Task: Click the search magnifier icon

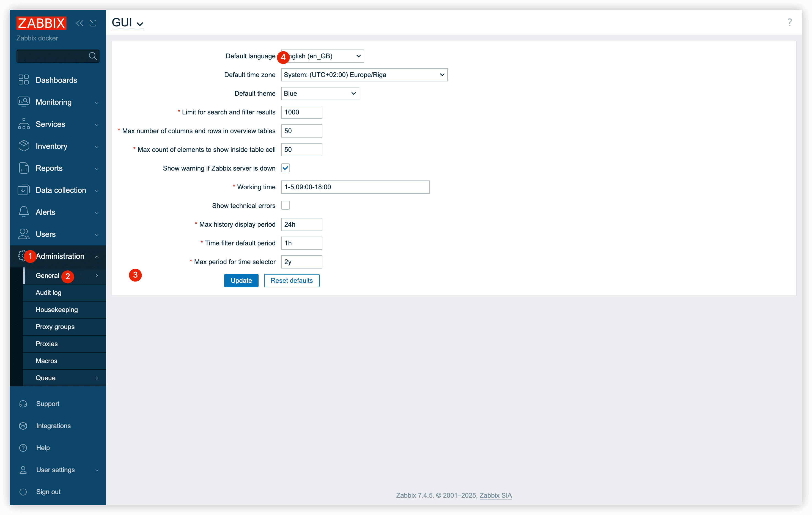Action: [93, 56]
